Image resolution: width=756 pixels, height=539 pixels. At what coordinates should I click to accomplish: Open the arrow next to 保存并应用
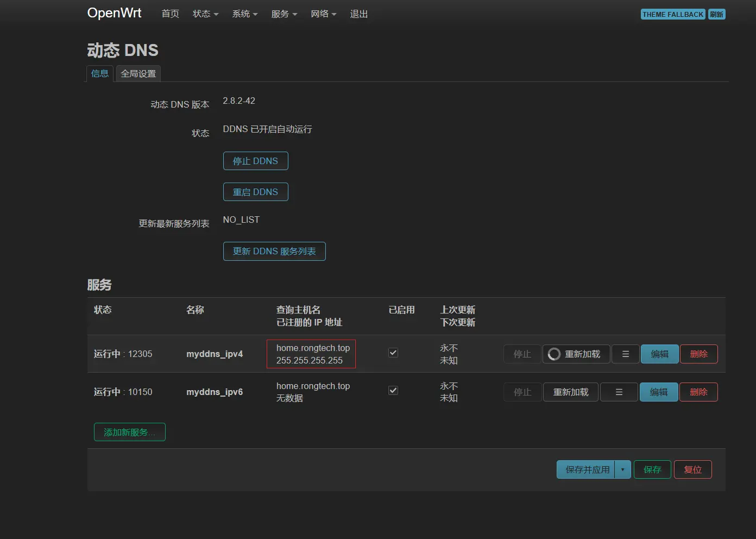(622, 470)
